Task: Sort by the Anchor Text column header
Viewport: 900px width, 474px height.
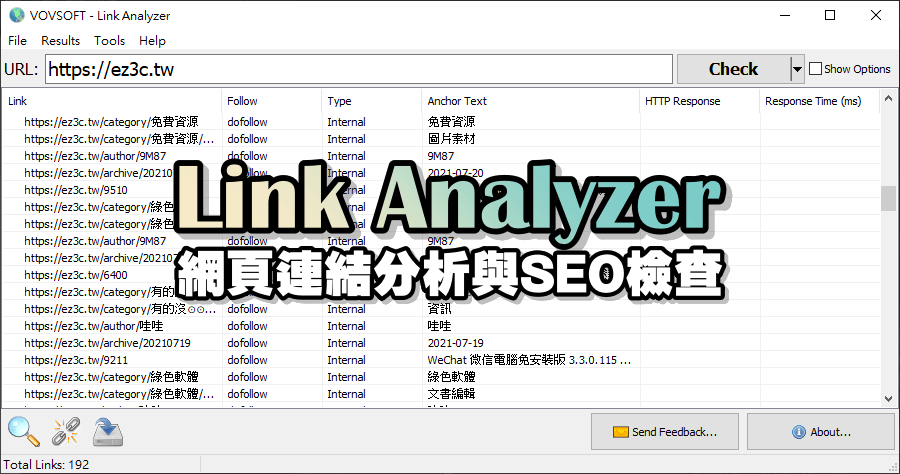Action: coord(530,101)
